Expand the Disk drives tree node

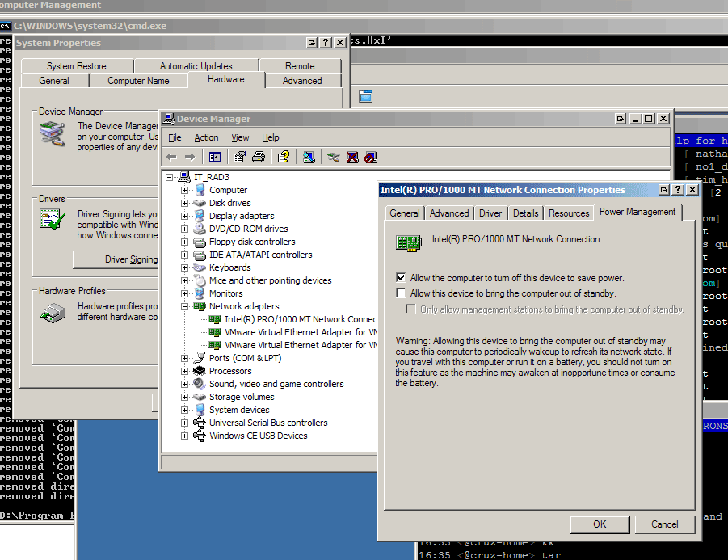pos(185,203)
